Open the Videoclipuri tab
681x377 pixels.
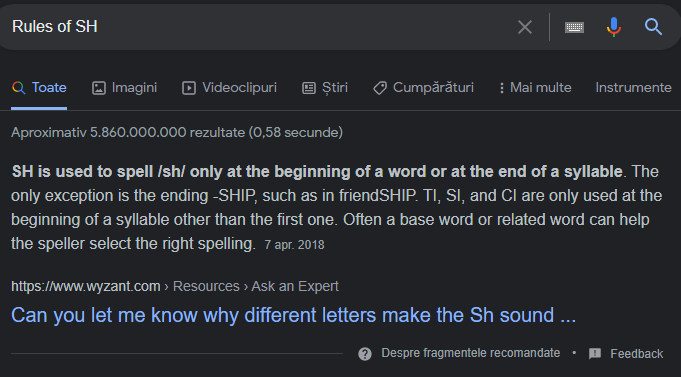tap(229, 88)
